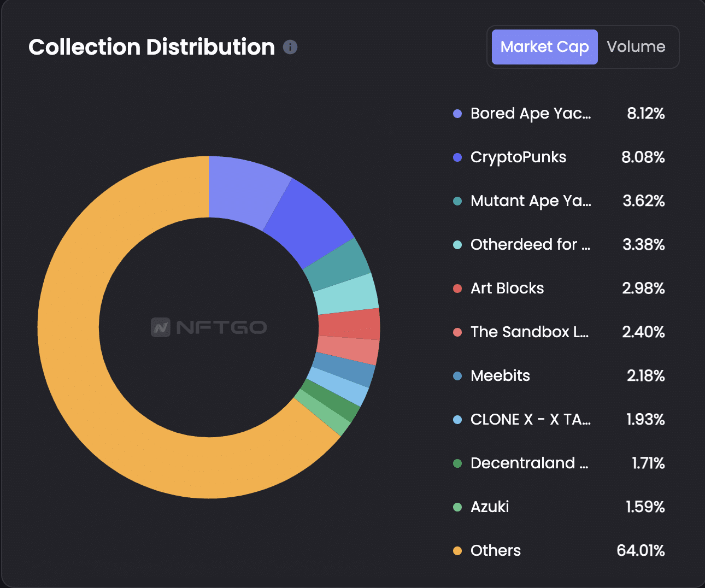The height and width of the screenshot is (588, 705).
Task: Click the Meebits legend dot
Action: (457, 377)
